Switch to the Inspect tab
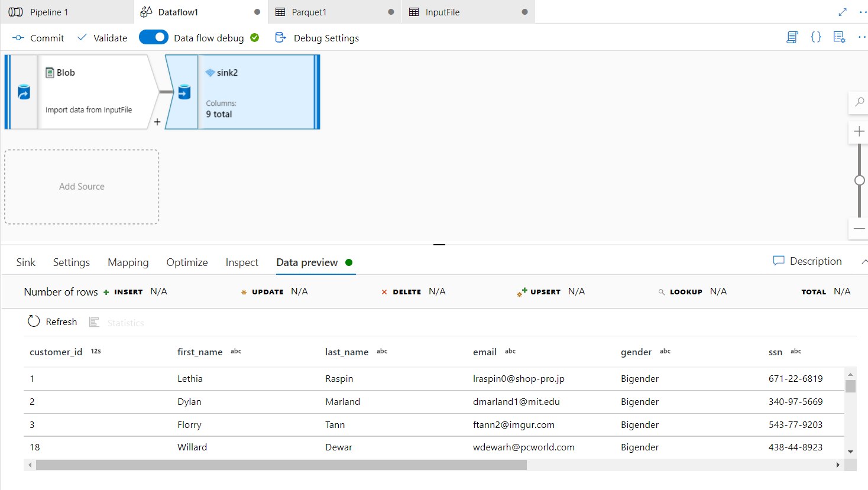The height and width of the screenshot is (490, 868). click(x=242, y=262)
